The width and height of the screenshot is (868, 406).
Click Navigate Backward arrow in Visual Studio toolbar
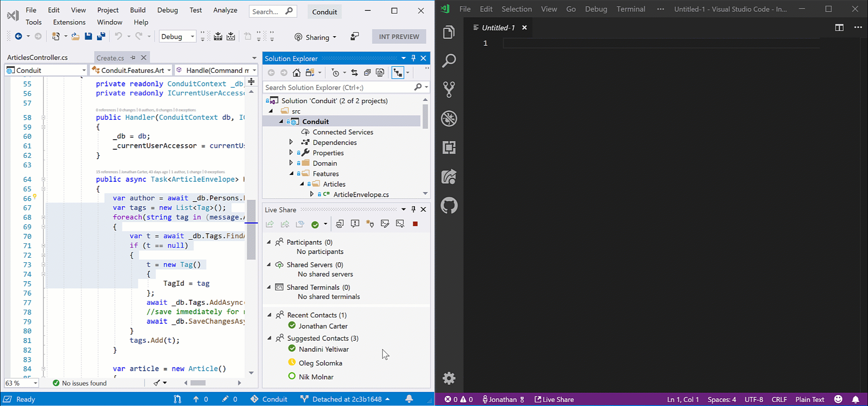(x=18, y=37)
